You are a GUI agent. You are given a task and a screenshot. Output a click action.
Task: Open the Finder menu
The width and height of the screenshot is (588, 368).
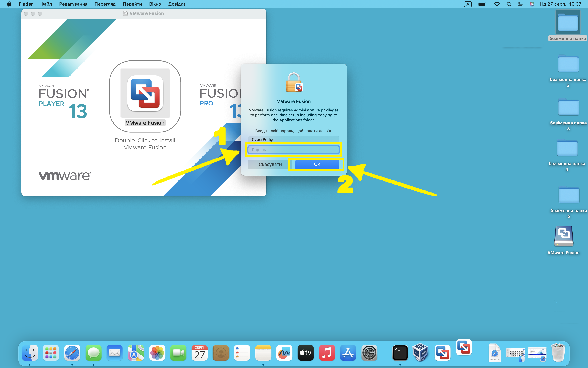click(x=26, y=4)
